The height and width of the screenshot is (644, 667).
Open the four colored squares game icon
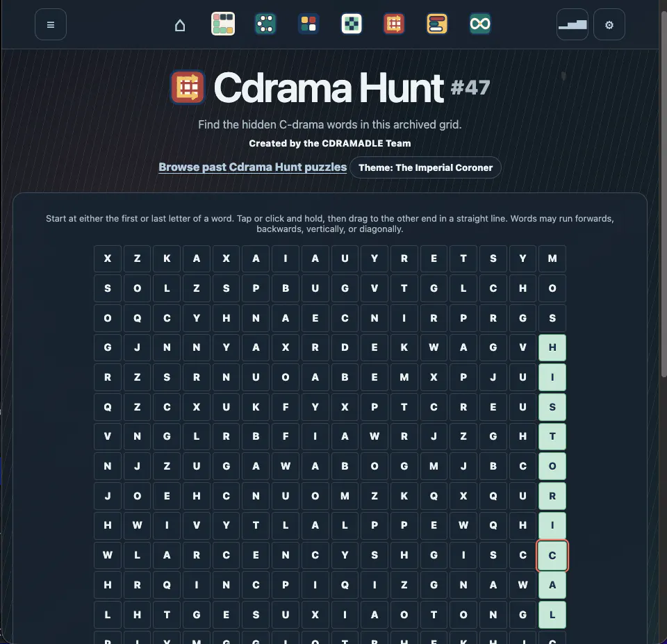click(x=308, y=24)
